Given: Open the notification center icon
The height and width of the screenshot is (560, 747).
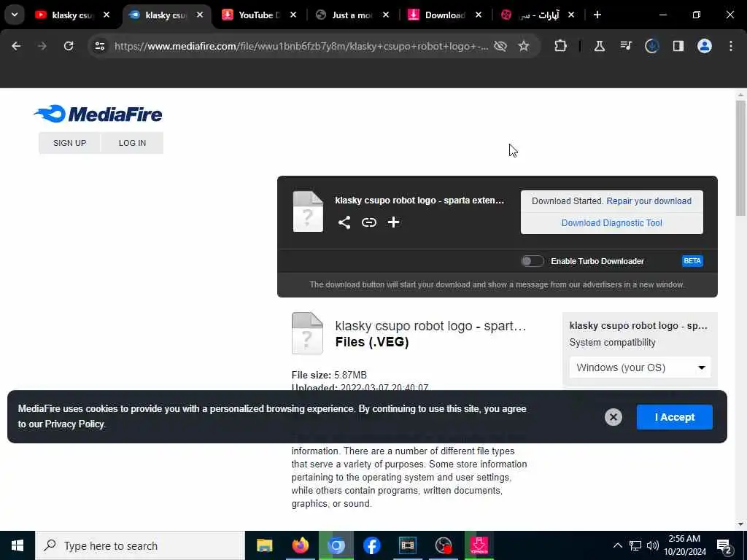Looking at the screenshot, I should point(724,545).
